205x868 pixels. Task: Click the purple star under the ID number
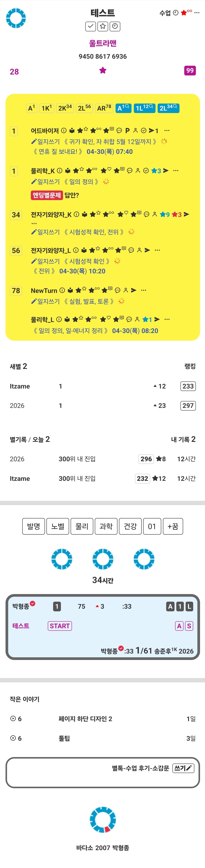(103, 70)
